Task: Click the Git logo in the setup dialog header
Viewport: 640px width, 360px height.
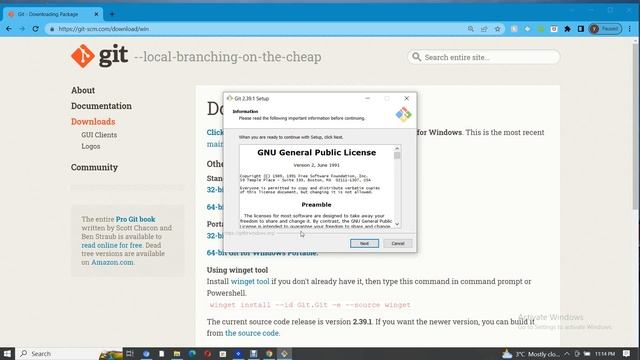Action: pyautogui.click(x=403, y=114)
